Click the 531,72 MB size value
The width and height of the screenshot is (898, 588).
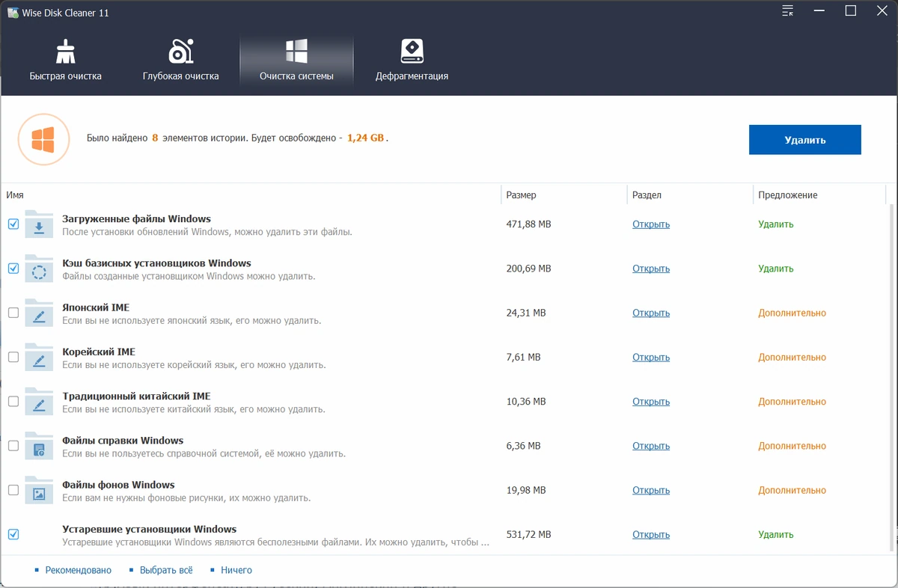528,534
